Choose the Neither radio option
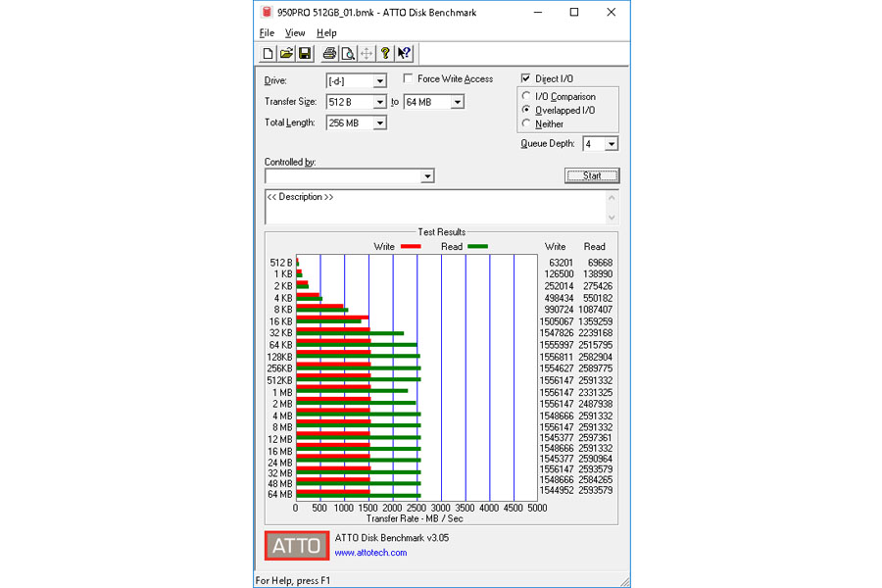The width and height of the screenshot is (882, 588). click(x=527, y=124)
